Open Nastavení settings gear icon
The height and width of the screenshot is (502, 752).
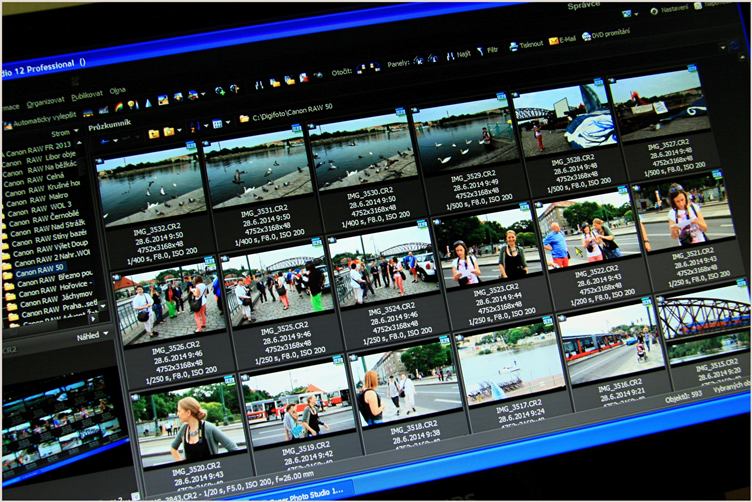[654, 11]
